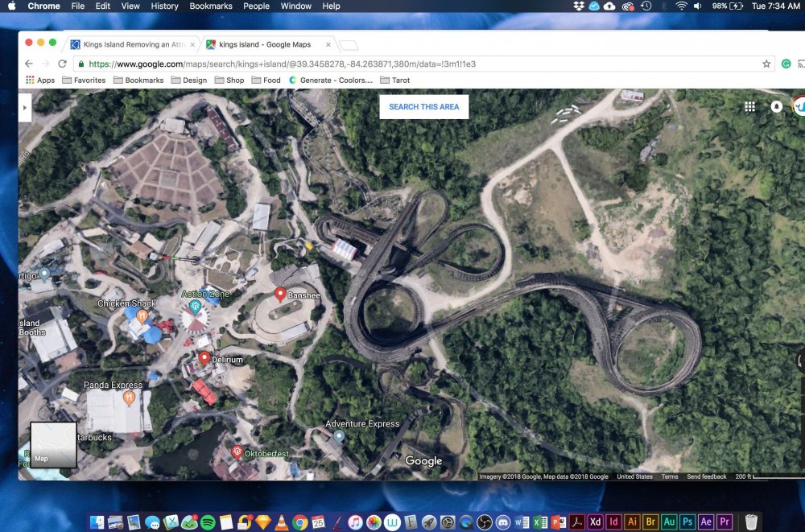Click the Dropbox menu bar icon

tap(579, 6)
